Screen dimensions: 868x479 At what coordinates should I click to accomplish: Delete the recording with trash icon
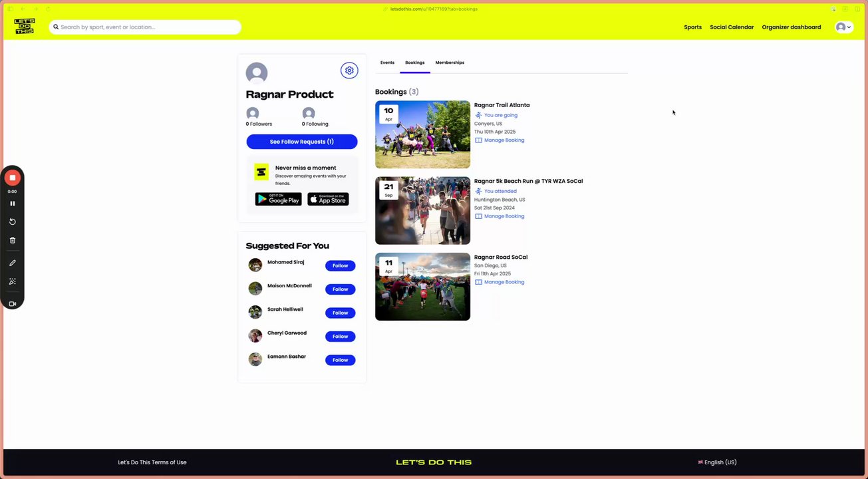click(x=12, y=240)
